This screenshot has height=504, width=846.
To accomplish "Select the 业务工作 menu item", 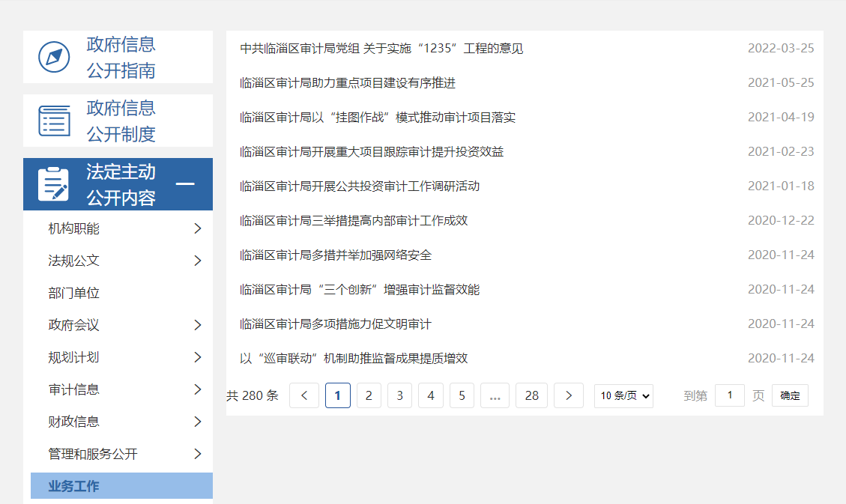I will click(73, 486).
